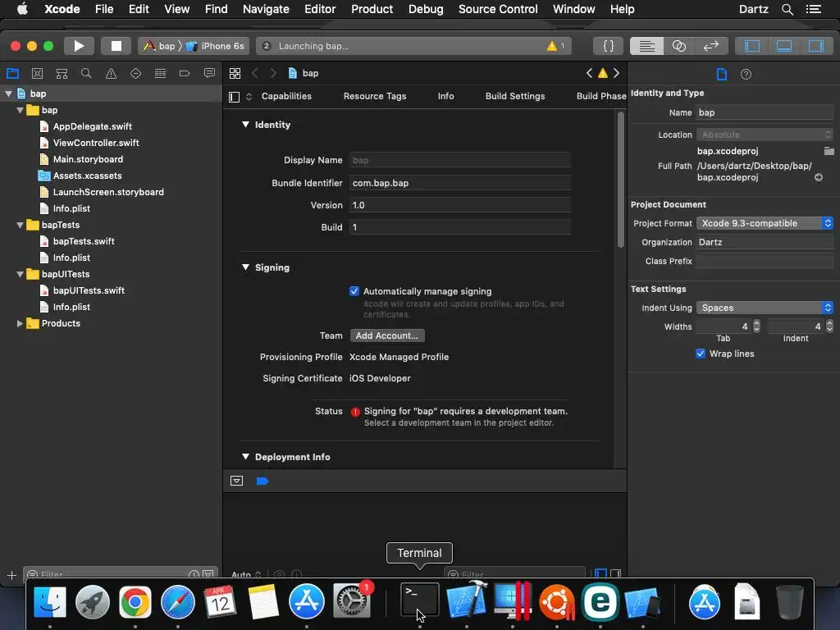Open Indent Using dropdown
This screenshot has width=840, height=630.
pos(765,308)
